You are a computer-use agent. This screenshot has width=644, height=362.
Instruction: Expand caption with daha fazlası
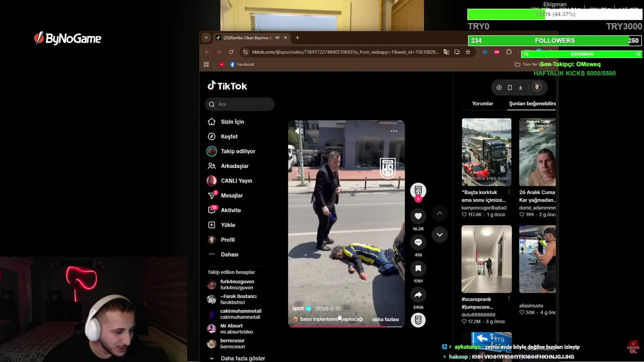click(385, 319)
